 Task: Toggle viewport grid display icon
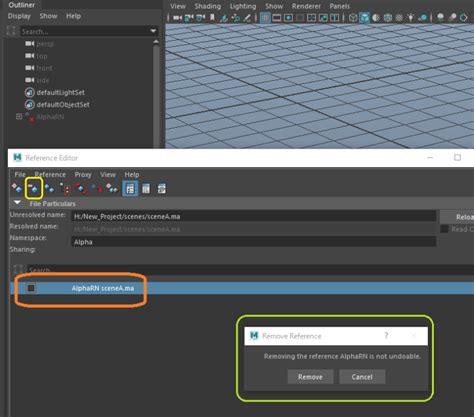pos(265,17)
